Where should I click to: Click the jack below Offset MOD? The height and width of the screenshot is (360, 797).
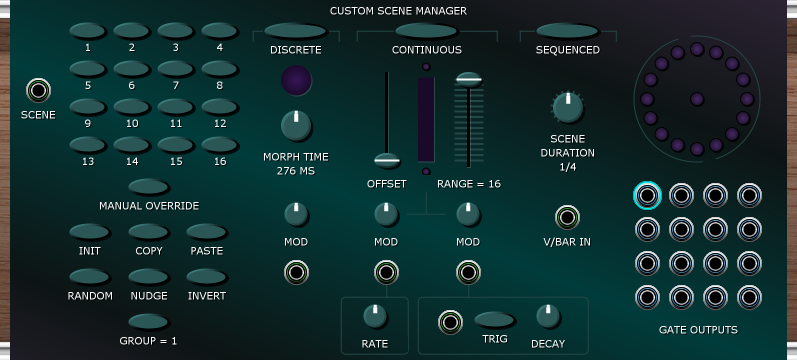coord(386,273)
